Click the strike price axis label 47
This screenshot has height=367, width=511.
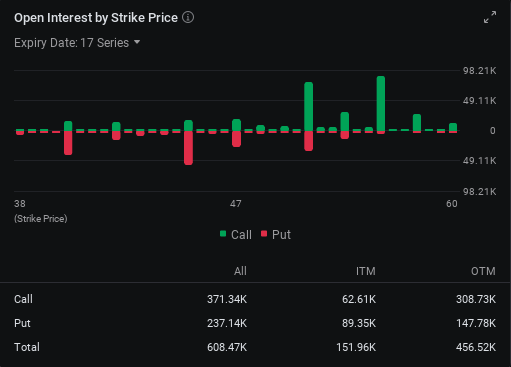pyautogui.click(x=236, y=204)
